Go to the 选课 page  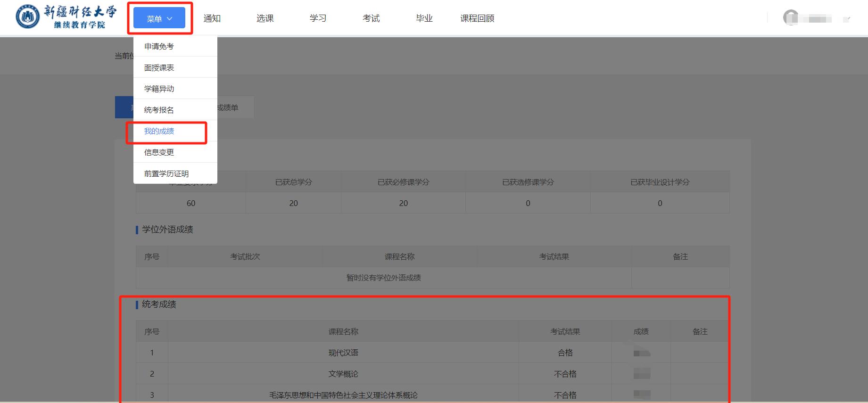click(265, 18)
